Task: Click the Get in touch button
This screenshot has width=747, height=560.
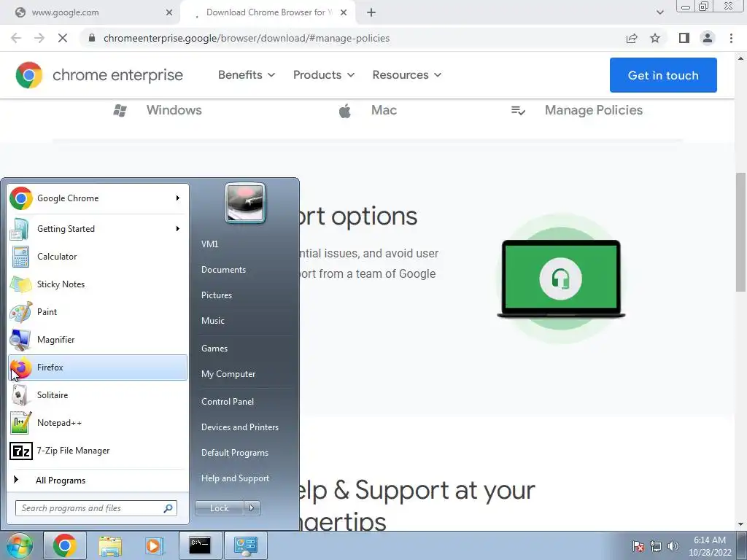Action: (663, 75)
